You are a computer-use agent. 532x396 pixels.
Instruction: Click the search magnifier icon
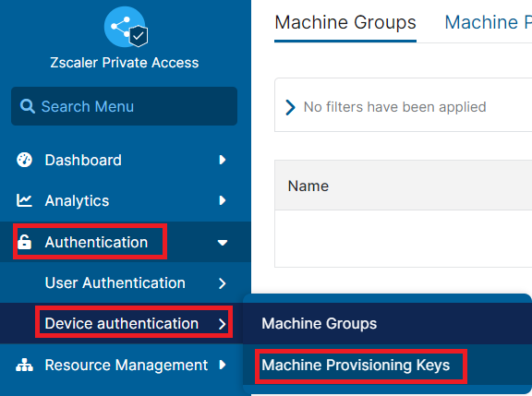point(27,106)
